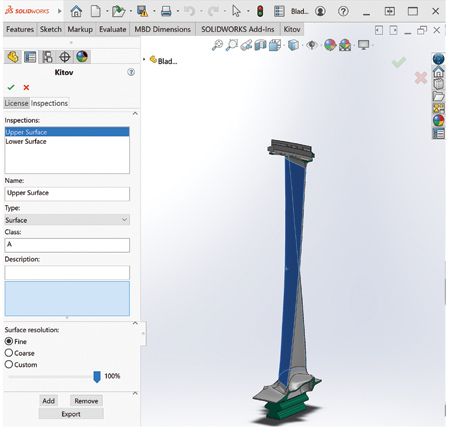Click the Class input field

67,245
